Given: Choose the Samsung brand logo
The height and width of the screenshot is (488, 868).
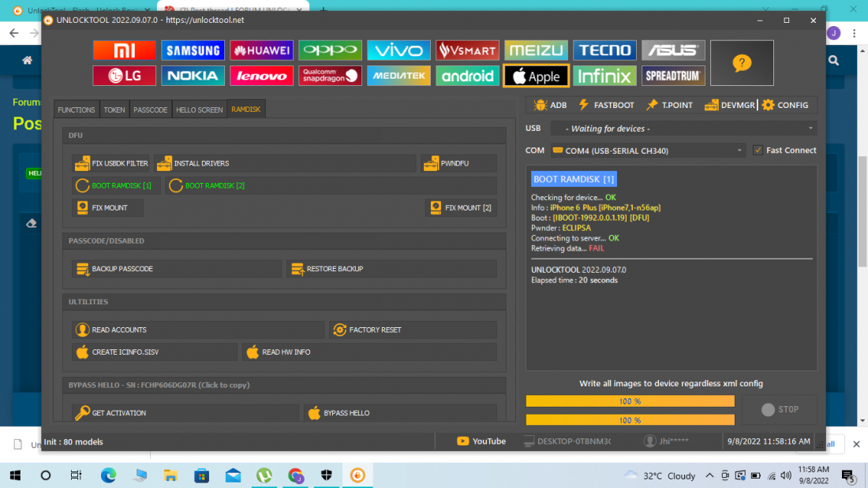Looking at the screenshot, I should pos(193,50).
